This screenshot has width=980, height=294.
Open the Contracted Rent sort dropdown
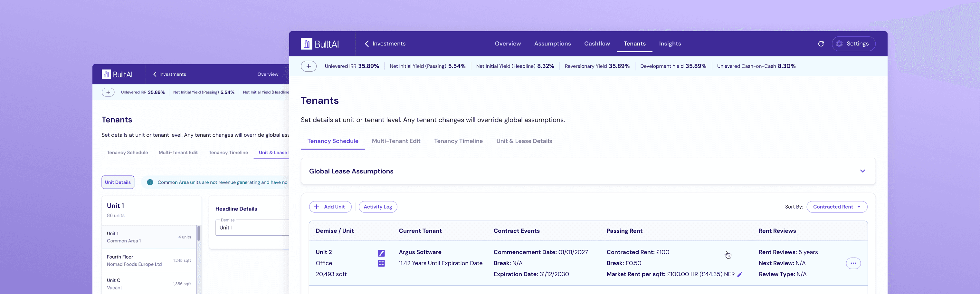837,207
